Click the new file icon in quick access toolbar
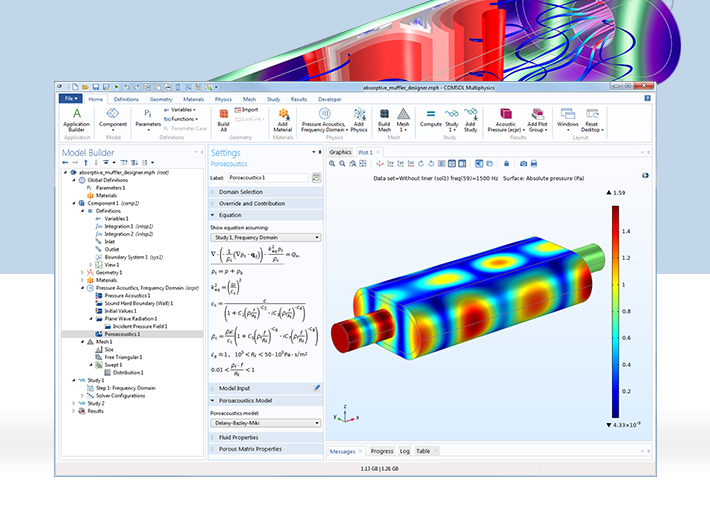This screenshot has height=523, width=710. [75, 86]
